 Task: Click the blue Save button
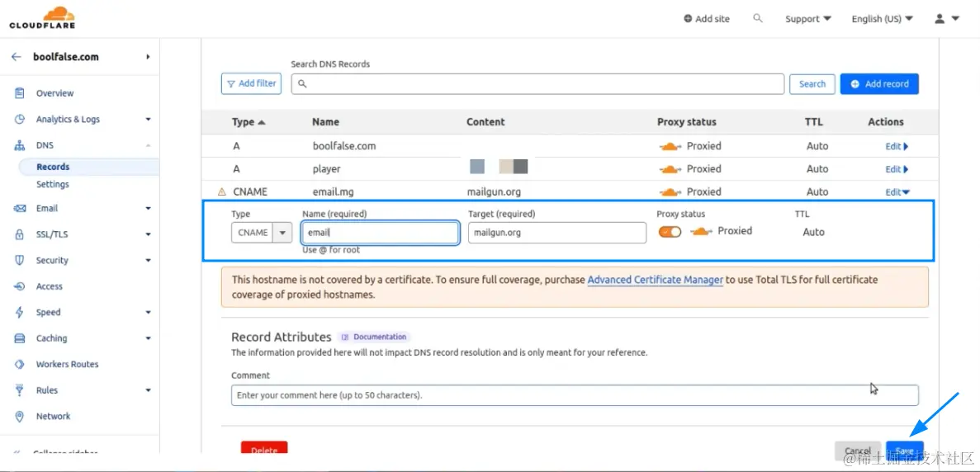[x=904, y=450]
